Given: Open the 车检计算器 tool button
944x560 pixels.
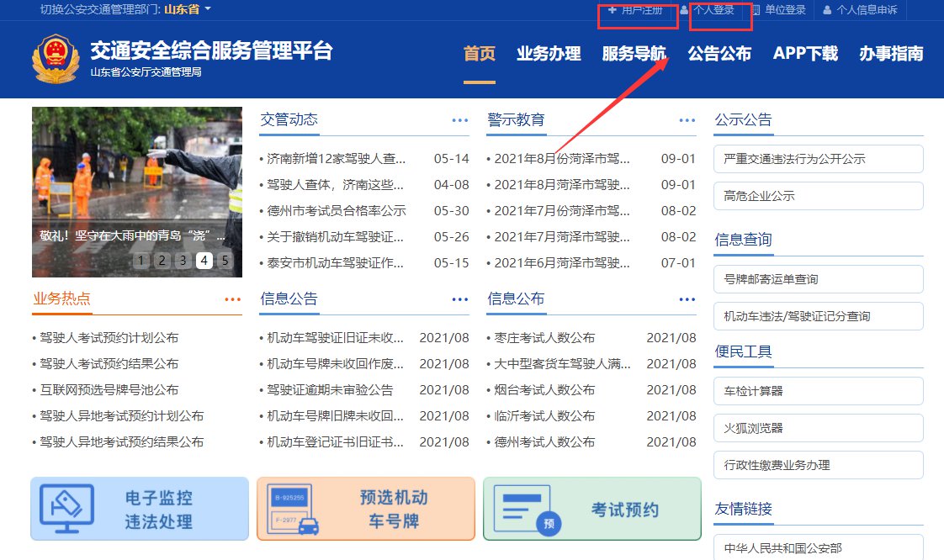Looking at the screenshot, I should coord(818,391).
